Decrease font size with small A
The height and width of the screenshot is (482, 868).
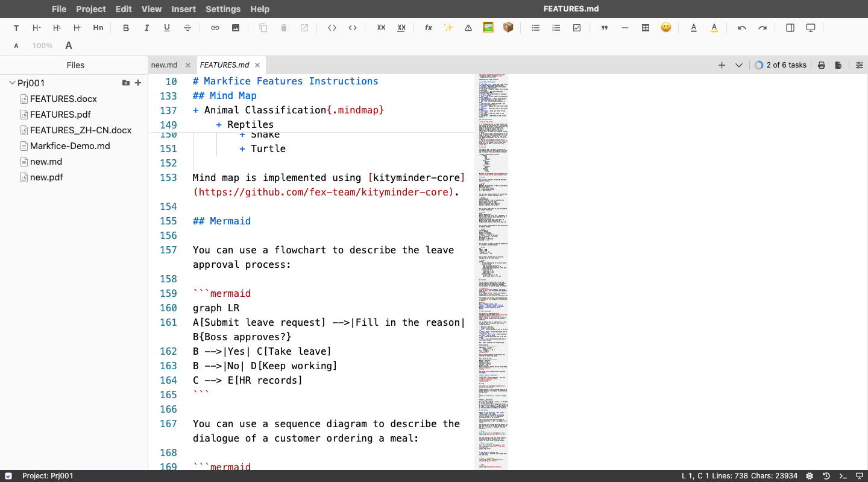pos(16,46)
